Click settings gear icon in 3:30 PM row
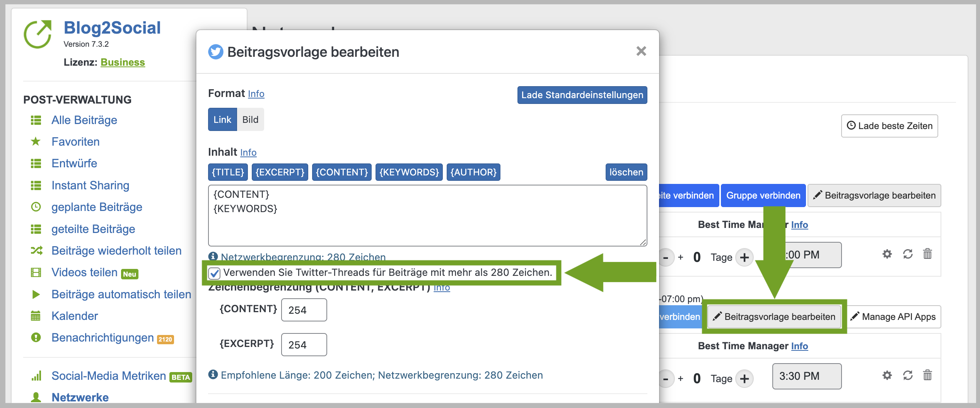 click(887, 375)
